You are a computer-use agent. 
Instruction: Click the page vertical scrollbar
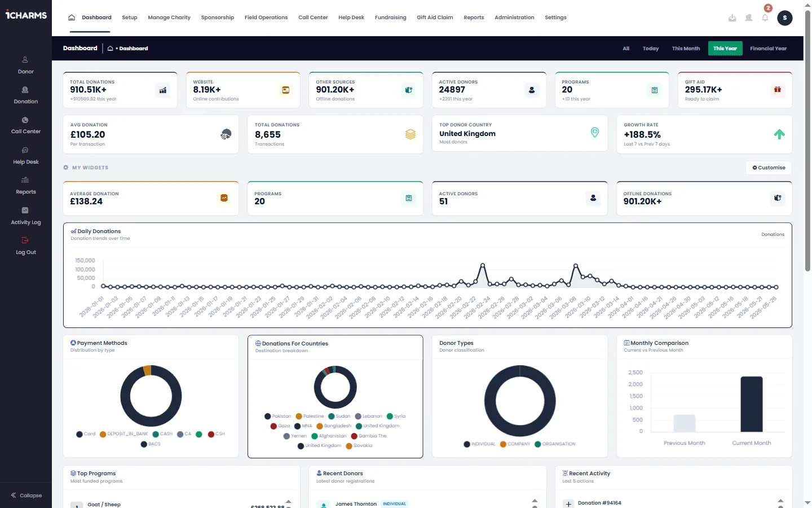(x=807, y=141)
